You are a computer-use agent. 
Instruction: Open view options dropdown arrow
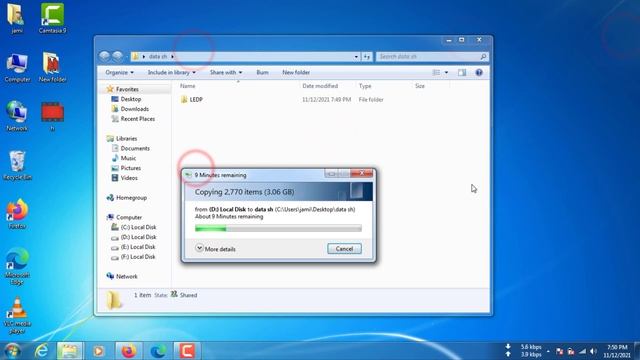pyautogui.click(x=446, y=72)
